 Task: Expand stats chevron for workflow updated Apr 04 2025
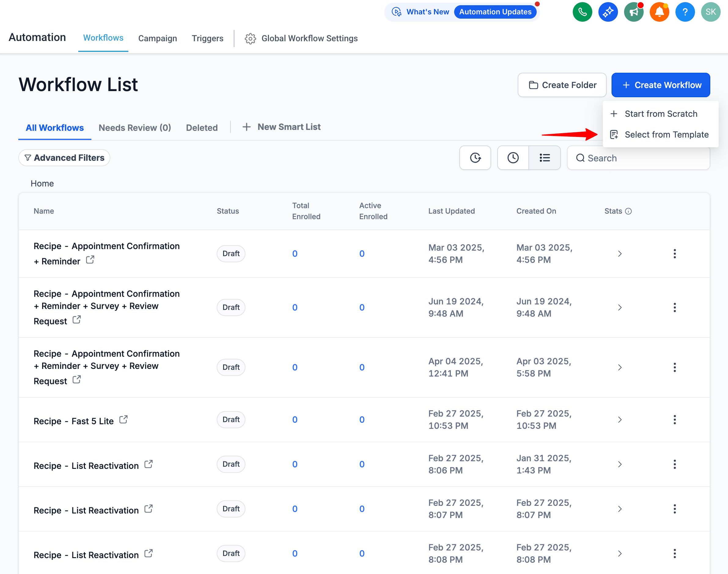pos(620,367)
